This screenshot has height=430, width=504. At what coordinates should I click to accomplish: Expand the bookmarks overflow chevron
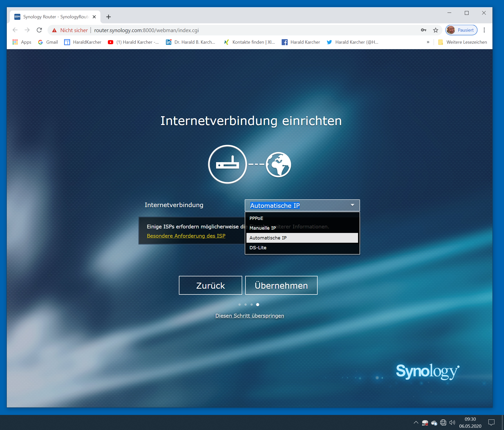click(x=428, y=42)
